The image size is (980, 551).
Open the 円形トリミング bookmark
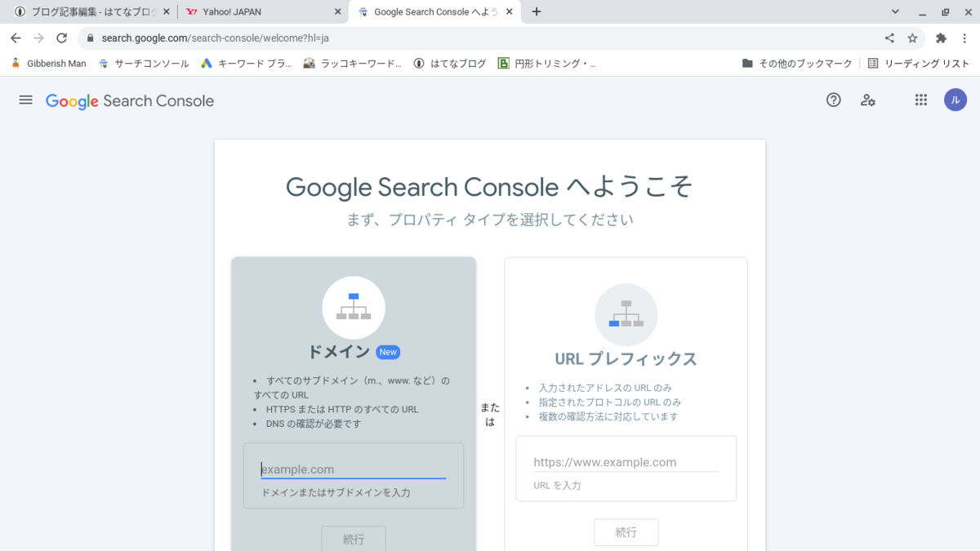[547, 63]
